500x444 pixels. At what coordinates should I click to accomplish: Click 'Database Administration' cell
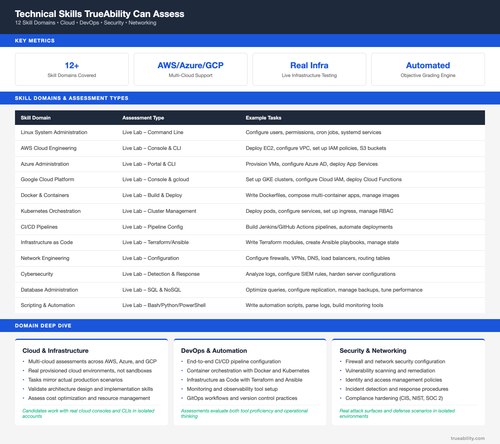pyautogui.click(x=49, y=290)
